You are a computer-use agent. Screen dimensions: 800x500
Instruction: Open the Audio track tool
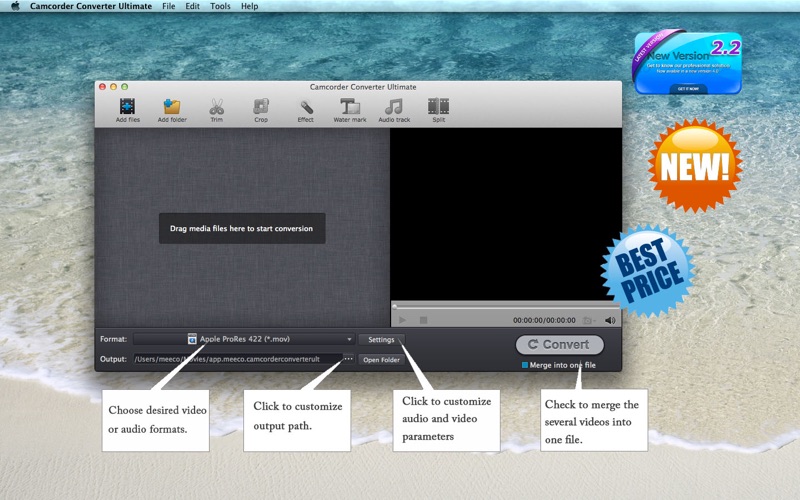pos(394,110)
